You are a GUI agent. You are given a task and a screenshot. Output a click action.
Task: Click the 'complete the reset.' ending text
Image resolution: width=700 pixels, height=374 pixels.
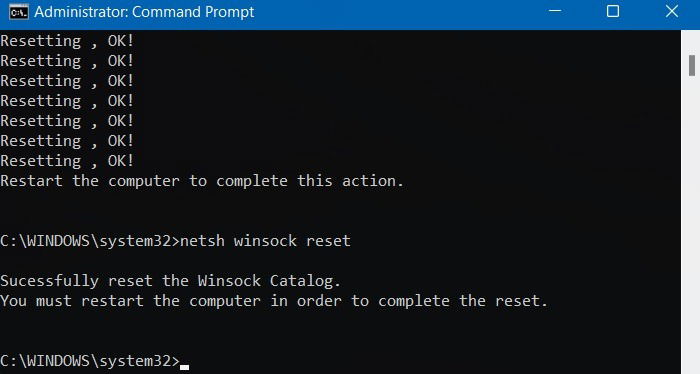pos(463,301)
